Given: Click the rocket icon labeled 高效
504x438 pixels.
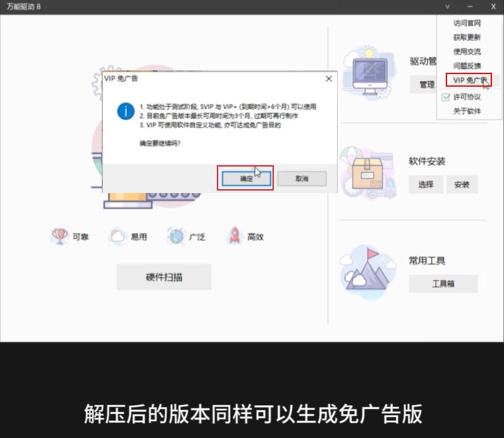Looking at the screenshot, I should pos(235,237).
